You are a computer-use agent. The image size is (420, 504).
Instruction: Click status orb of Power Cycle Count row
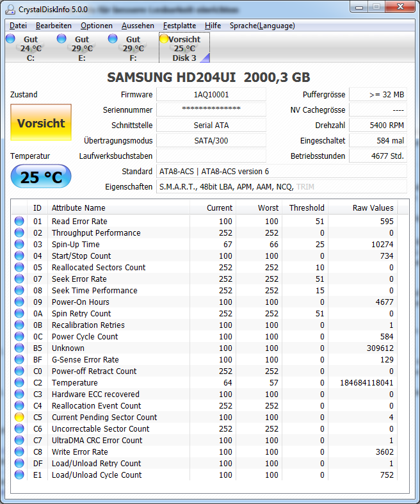[19, 337]
